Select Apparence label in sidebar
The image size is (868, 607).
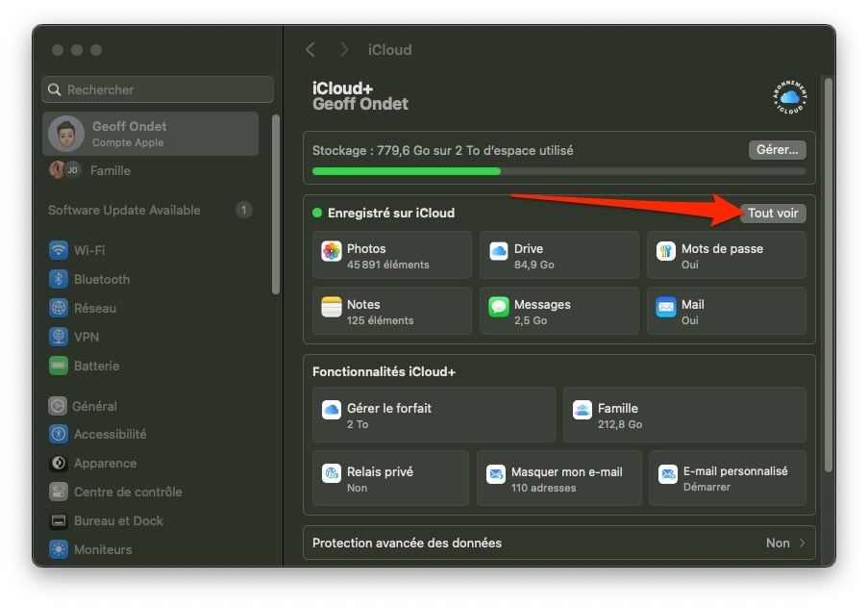pyautogui.click(x=105, y=463)
